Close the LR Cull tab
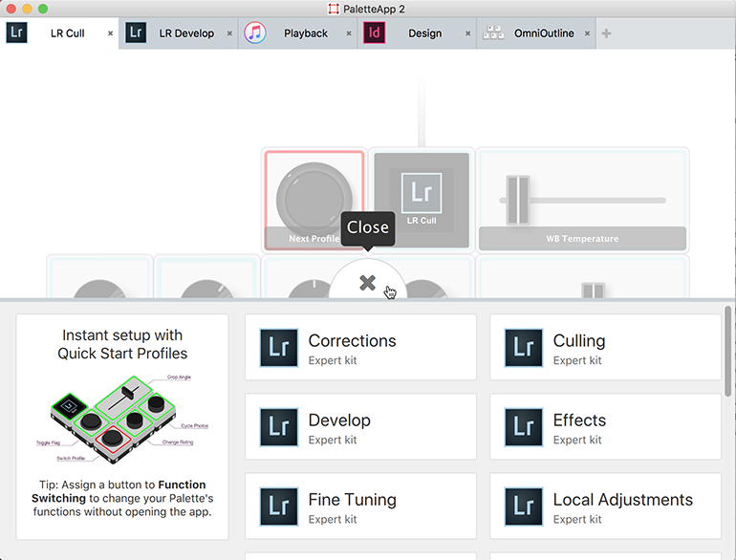 (110, 33)
